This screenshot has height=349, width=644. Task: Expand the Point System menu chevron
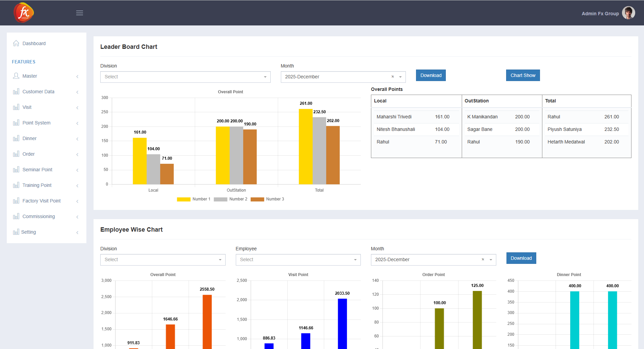coord(77,123)
